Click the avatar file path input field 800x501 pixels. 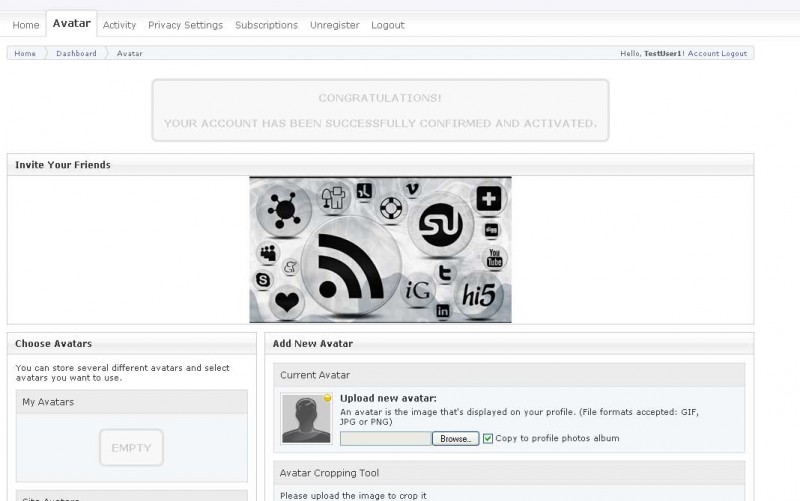[x=386, y=439]
